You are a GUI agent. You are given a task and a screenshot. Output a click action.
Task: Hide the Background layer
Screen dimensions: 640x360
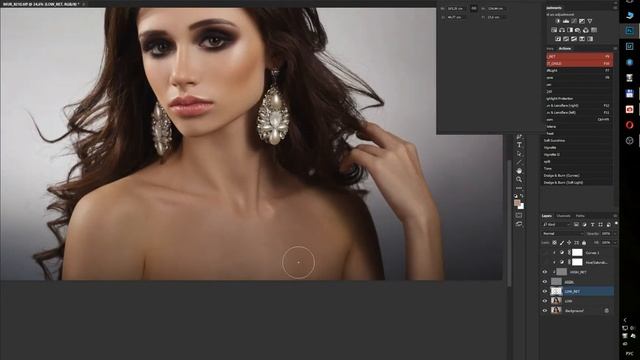point(544,311)
